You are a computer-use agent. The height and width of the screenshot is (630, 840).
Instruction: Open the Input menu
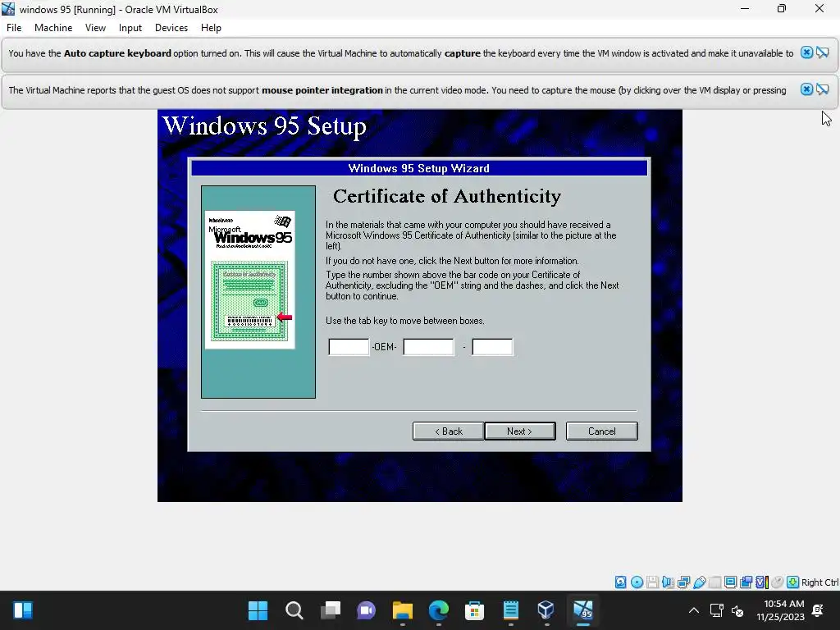130,28
